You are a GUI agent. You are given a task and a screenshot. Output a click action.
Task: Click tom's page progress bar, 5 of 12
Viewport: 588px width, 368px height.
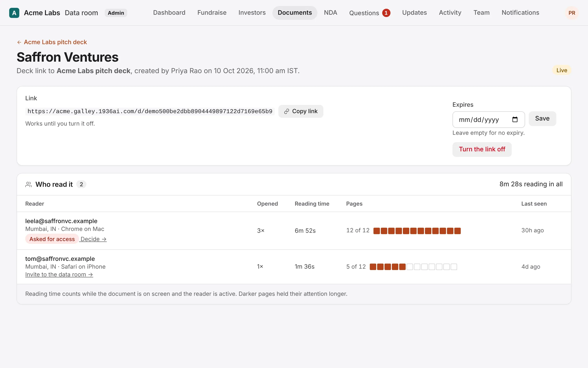point(413,267)
